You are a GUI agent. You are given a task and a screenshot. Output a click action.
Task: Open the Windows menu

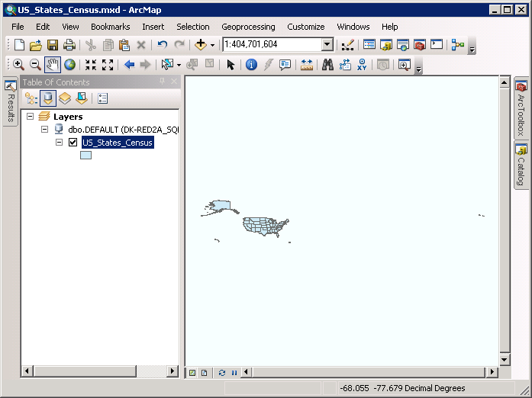pyautogui.click(x=353, y=27)
